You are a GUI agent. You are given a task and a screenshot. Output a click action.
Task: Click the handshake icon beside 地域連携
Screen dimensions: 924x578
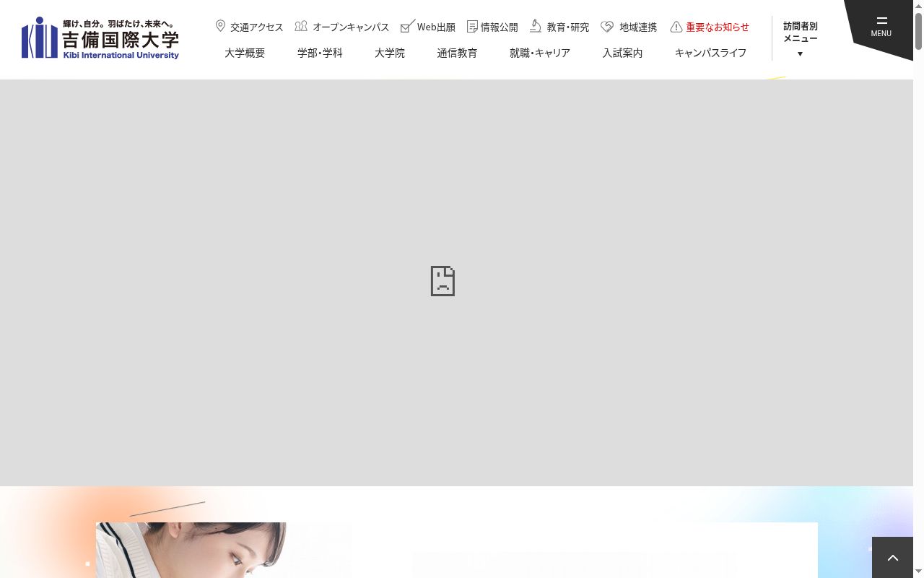point(607,26)
